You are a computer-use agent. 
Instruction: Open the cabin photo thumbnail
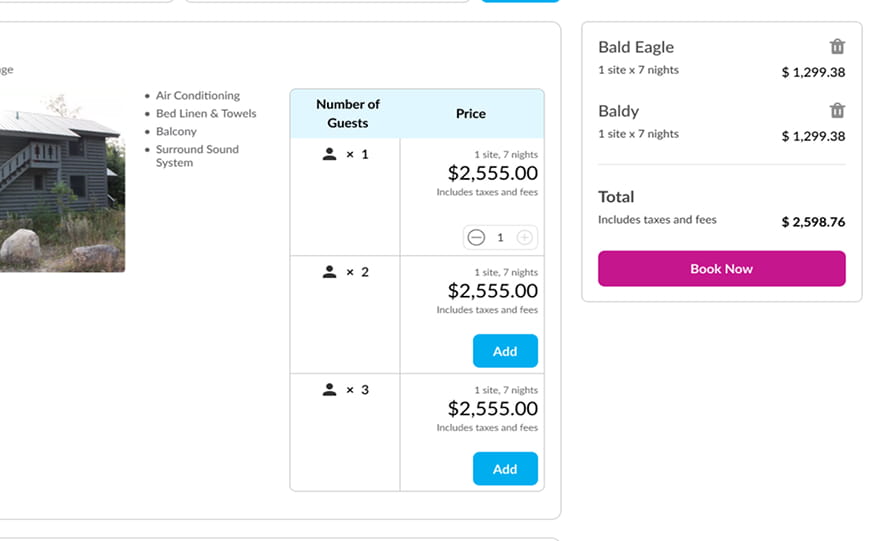click(x=62, y=182)
